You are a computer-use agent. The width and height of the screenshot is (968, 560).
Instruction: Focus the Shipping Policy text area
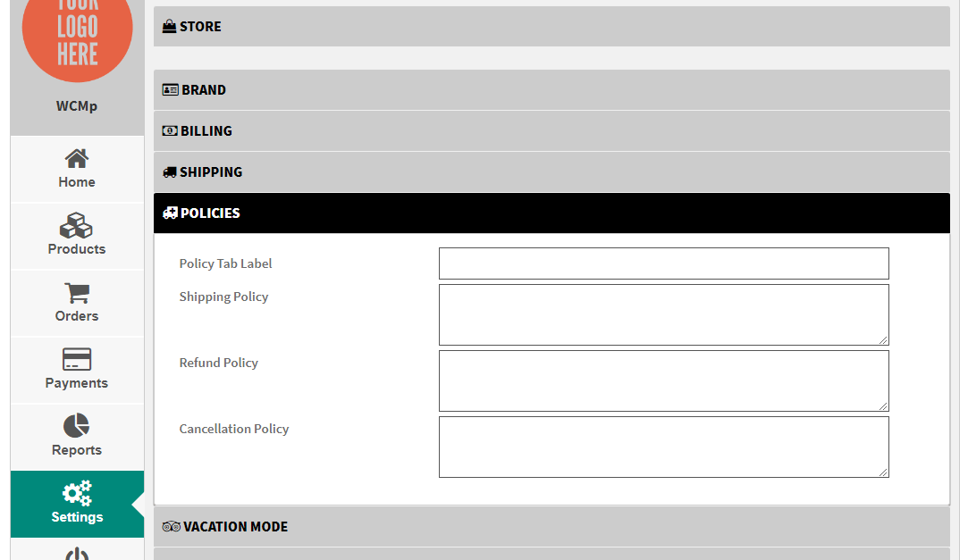click(x=663, y=314)
